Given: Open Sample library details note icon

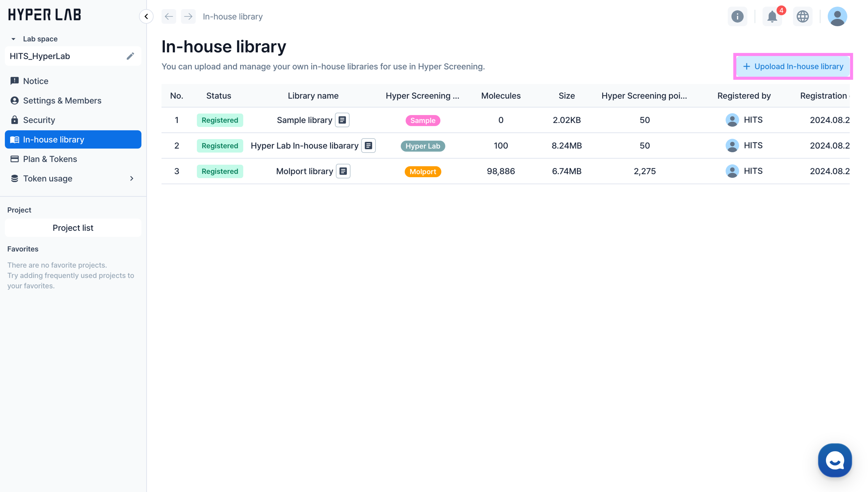Looking at the screenshot, I should pos(342,120).
